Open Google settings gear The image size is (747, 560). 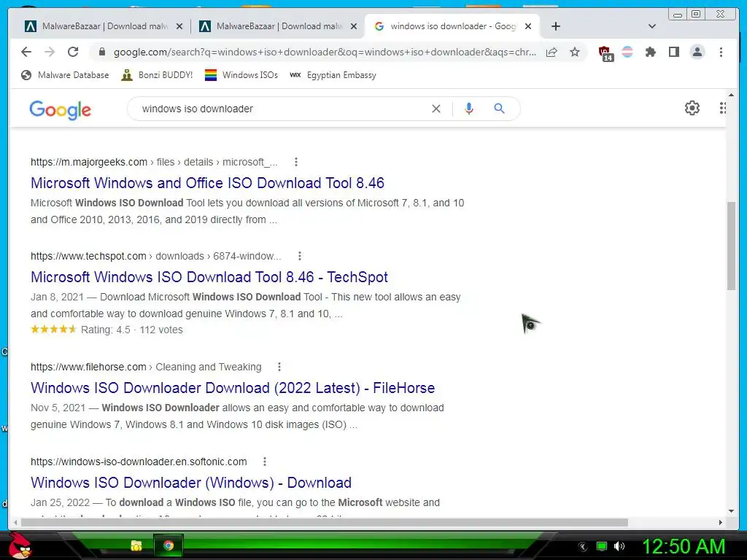(692, 108)
